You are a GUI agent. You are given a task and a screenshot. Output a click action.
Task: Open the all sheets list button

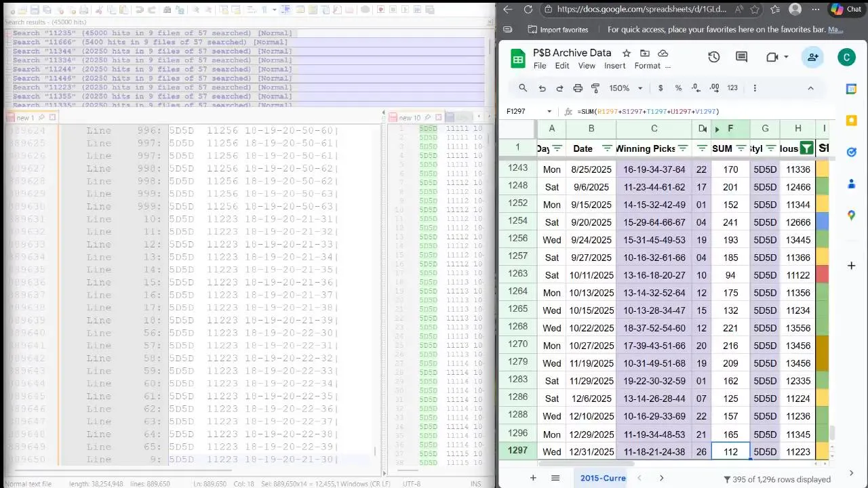pyautogui.click(x=555, y=478)
